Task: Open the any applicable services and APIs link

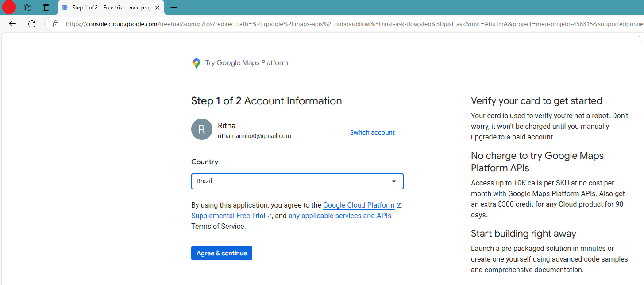Action: pos(339,216)
